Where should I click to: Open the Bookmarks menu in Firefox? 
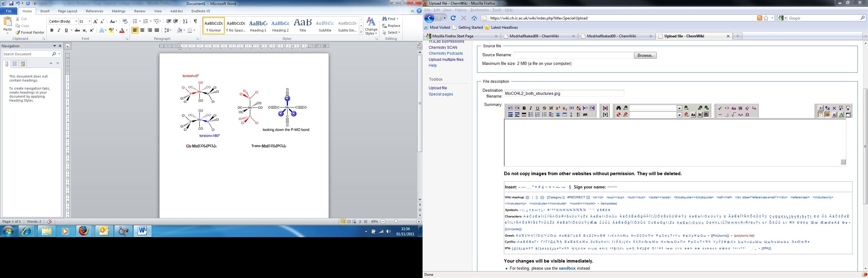pyautogui.click(x=479, y=10)
